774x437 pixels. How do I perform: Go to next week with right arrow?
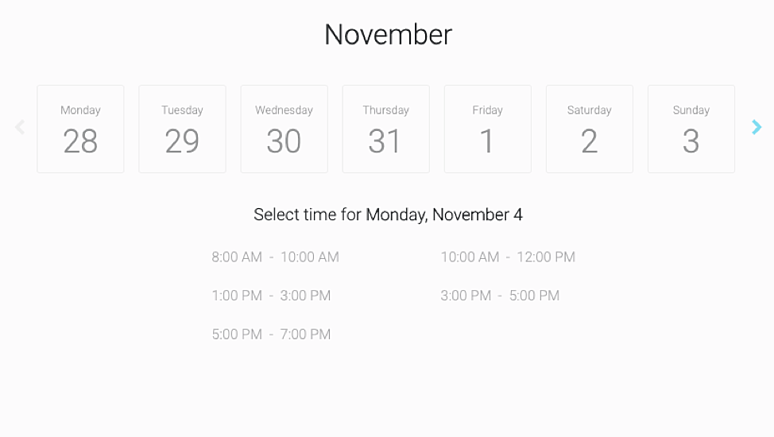pyautogui.click(x=757, y=127)
